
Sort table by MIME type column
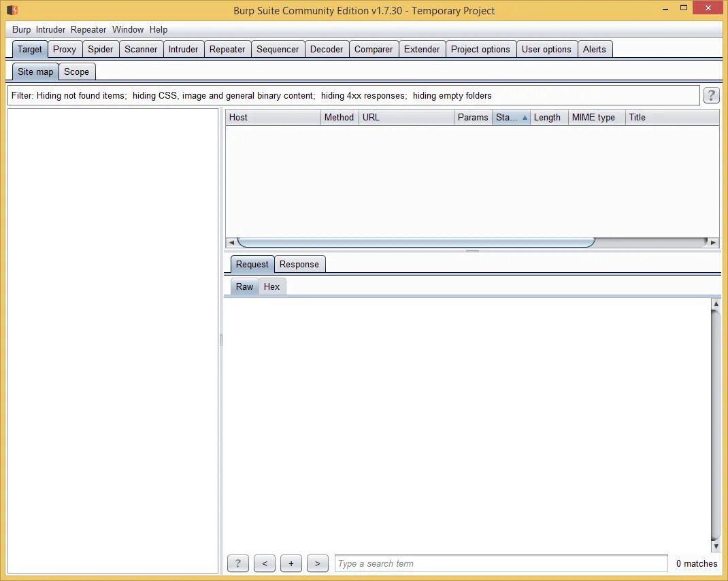(x=597, y=118)
